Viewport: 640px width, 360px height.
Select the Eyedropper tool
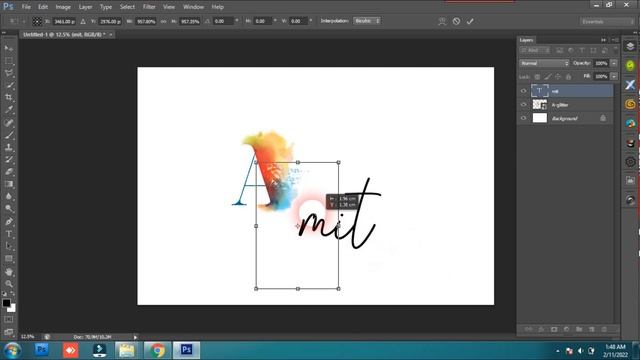pos(9,110)
